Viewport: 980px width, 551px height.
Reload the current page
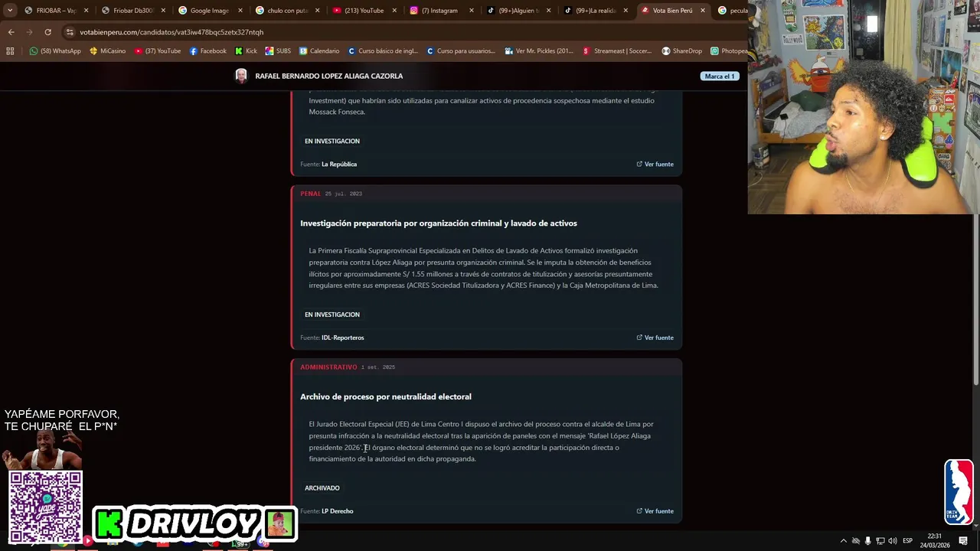coord(47,32)
